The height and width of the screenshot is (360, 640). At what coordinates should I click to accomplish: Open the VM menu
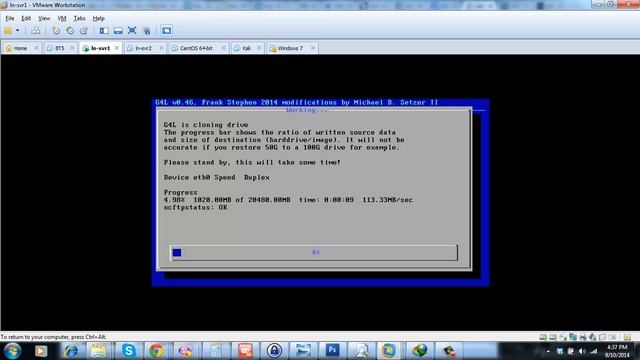pos(62,18)
